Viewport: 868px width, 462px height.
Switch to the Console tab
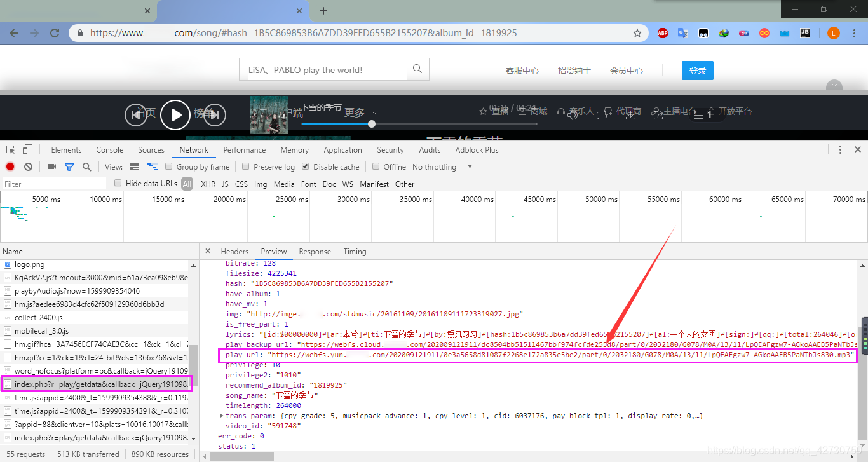pyautogui.click(x=110, y=150)
